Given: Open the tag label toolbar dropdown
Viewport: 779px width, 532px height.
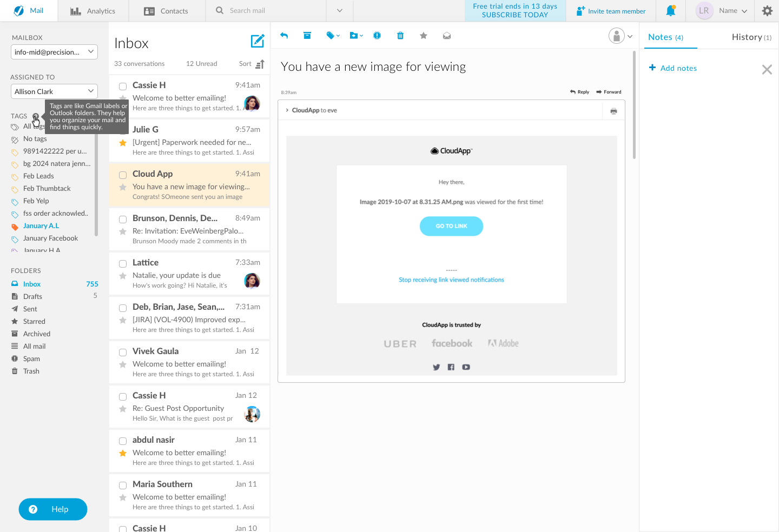Looking at the screenshot, I should point(333,36).
